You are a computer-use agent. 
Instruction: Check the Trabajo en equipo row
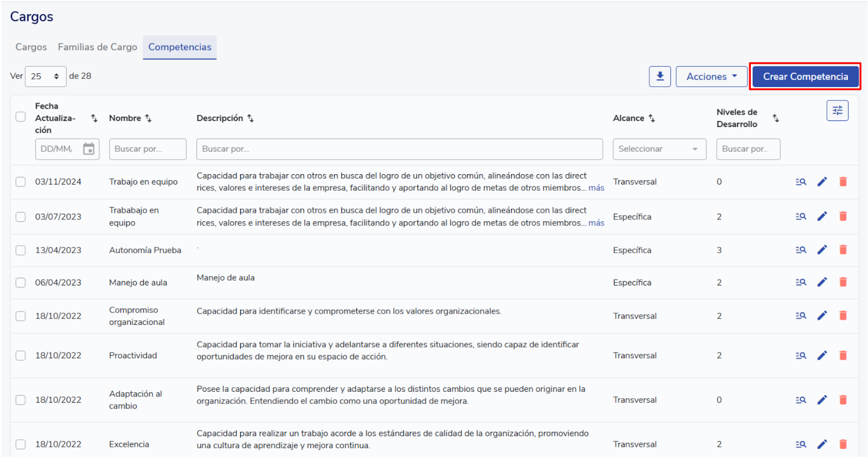21,182
